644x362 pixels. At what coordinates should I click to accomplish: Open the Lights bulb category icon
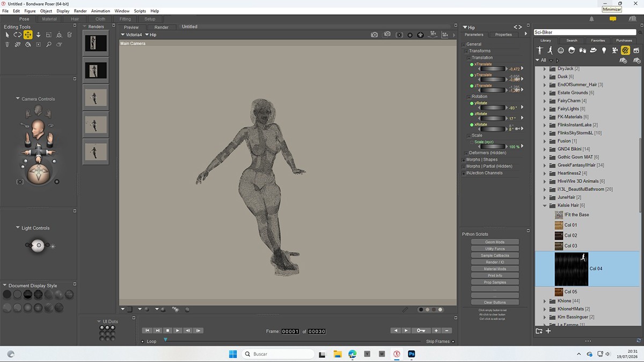click(604, 50)
